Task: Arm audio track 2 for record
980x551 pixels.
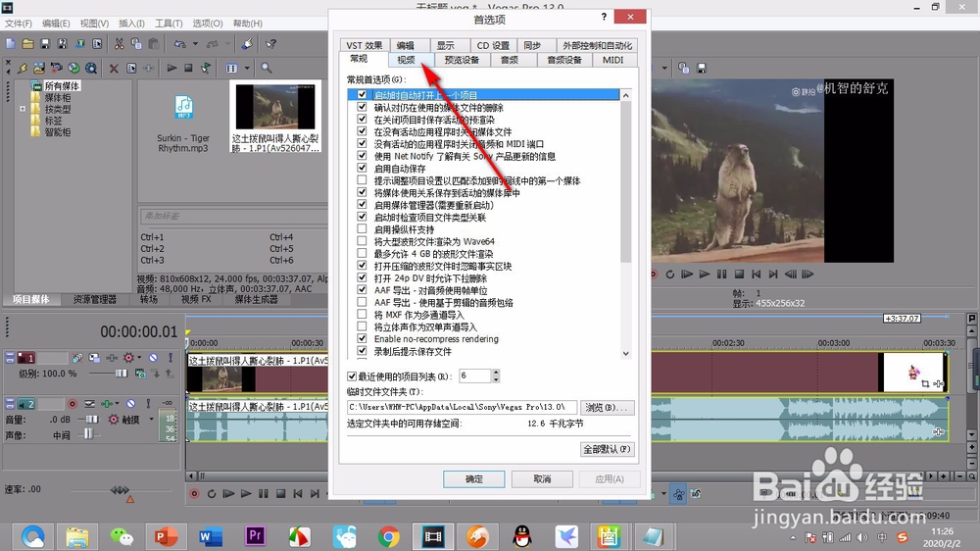Action: (73, 404)
